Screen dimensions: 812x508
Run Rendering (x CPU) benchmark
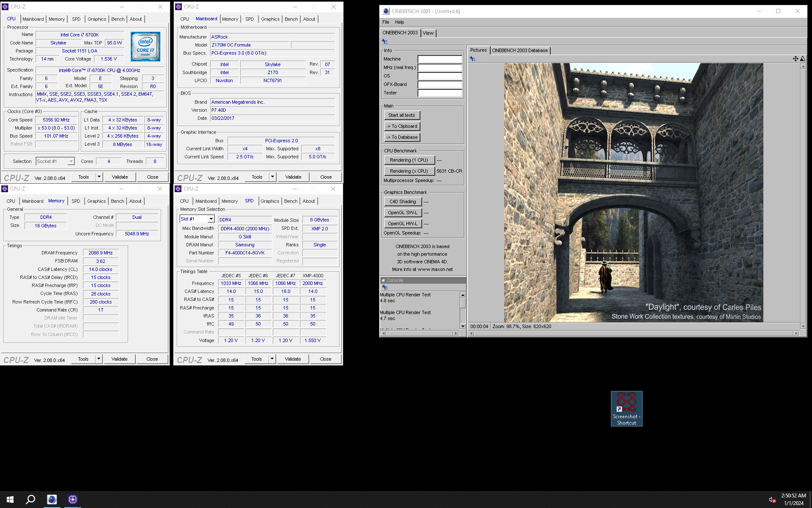[409, 171]
